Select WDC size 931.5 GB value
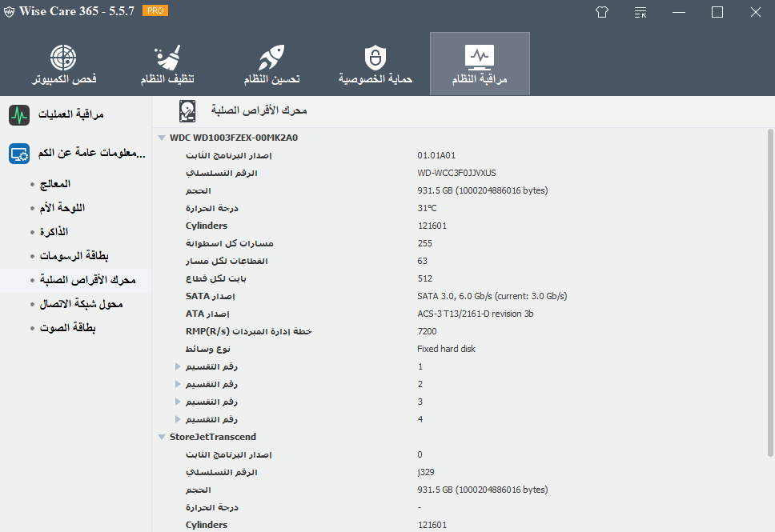775x532 pixels. (483, 190)
